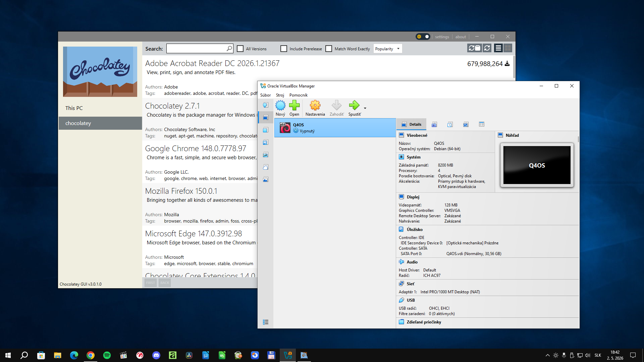Select the Machines icon in VirtualBox sidebar
This screenshot has height=362, width=644.
point(266,118)
